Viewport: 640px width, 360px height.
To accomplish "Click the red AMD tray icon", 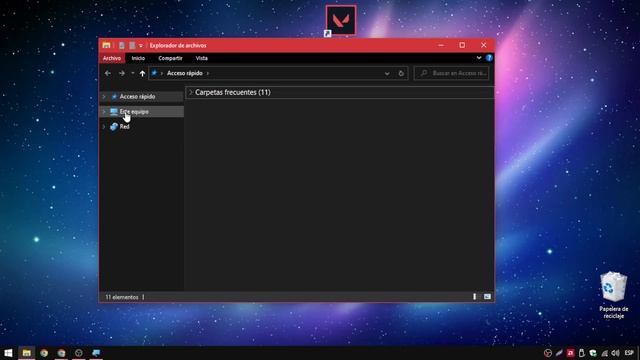I will (570, 353).
